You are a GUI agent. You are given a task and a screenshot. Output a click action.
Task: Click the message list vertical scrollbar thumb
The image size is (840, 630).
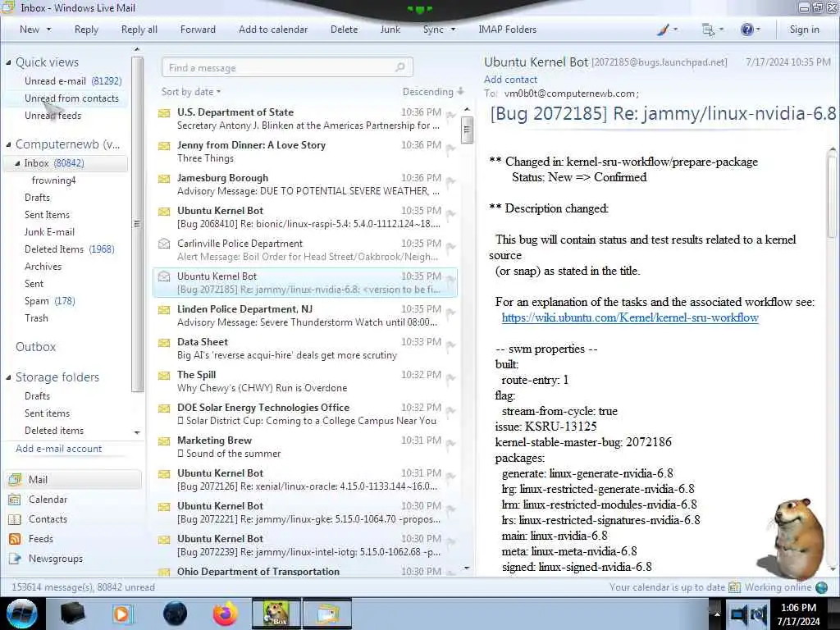467,129
